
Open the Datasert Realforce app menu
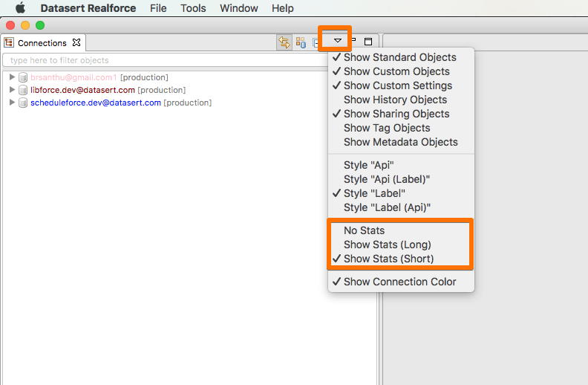(88, 8)
